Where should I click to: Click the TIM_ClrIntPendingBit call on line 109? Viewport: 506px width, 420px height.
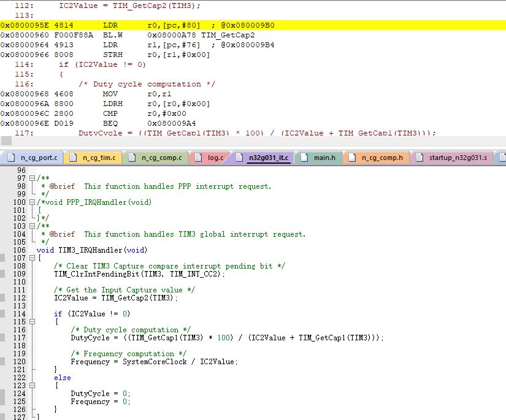pyautogui.click(x=139, y=274)
